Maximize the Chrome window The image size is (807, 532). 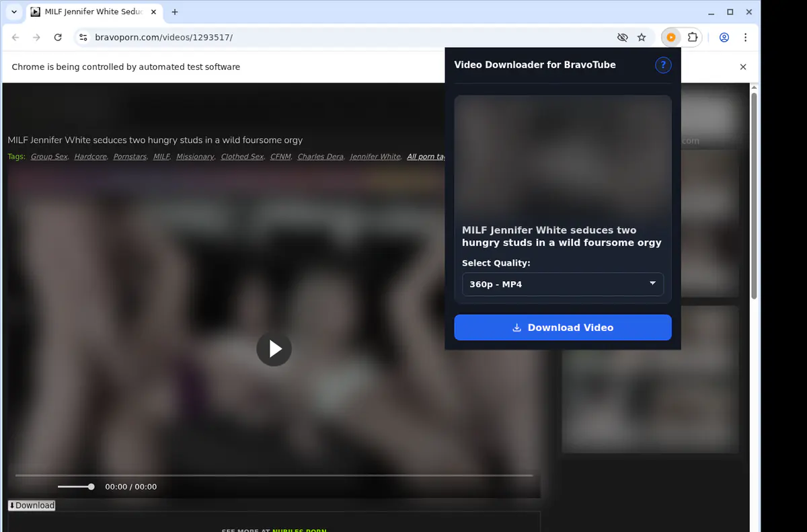[730, 12]
